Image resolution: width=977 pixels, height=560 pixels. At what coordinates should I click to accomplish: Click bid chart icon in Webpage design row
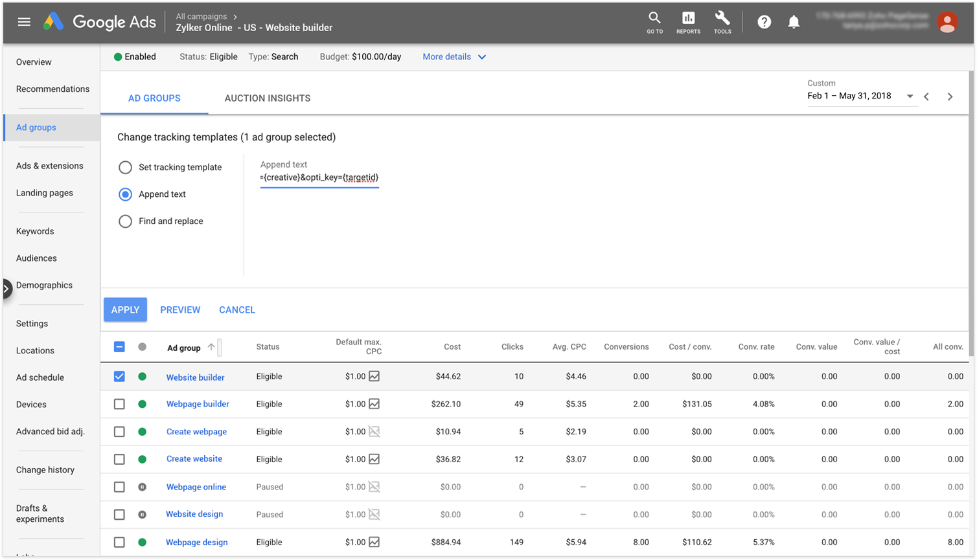[x=374, y=542]
